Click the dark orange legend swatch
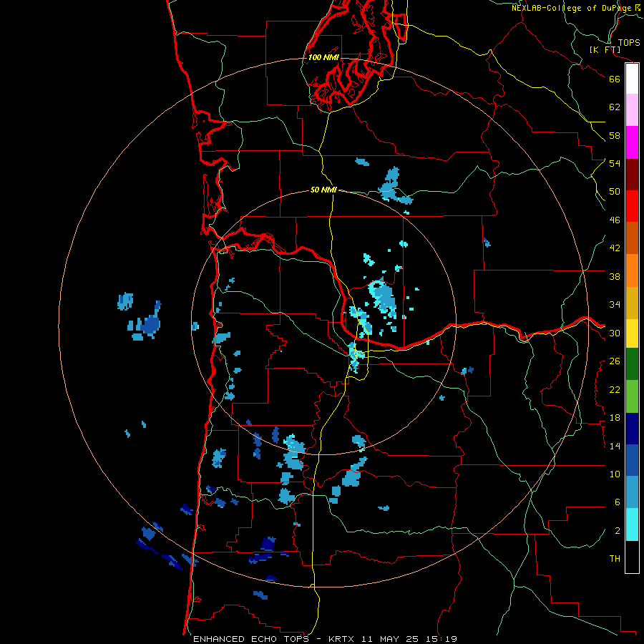This screenshot has height=644, width=644. (632, 238)
